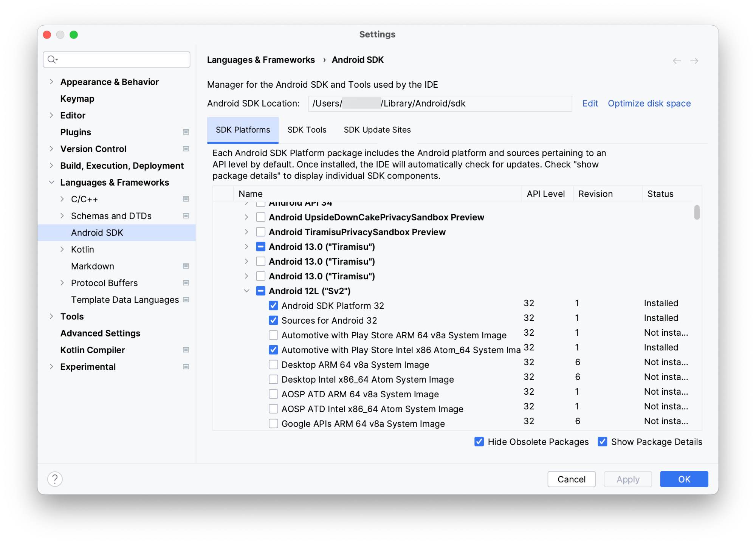Click the forward navigation arrow icon
Image resolution: width=756 pixels, height=544 pixels.
pyautogui.click(x=694, y=59)
